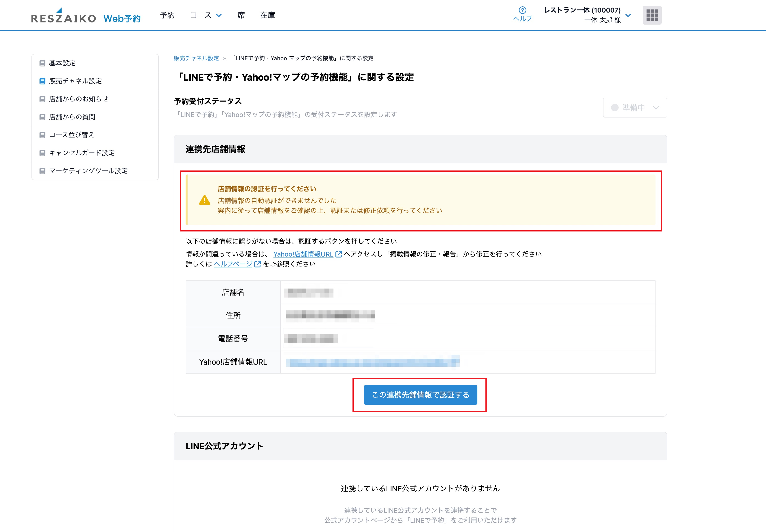Click the 販売チャネル設定 breadcrumb link
The image size is (766, 532).
tap(196, 58)
